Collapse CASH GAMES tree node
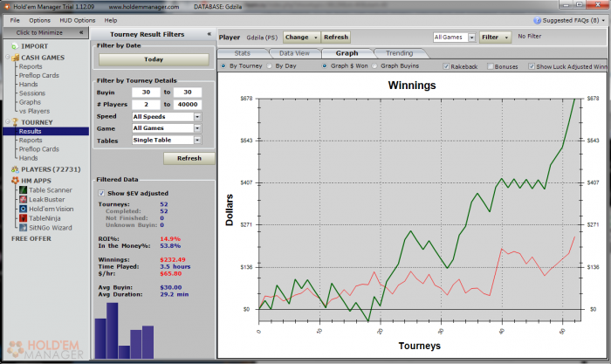The height and width of the screenshot is (364, 611). 7,58
